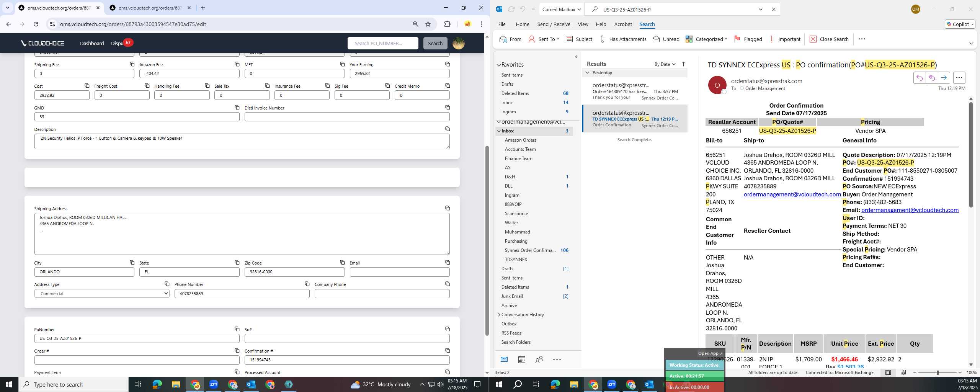The height and width of the screenshot is (392, 980).
Task: Filter search results by Important
Action: click(784, 39)
